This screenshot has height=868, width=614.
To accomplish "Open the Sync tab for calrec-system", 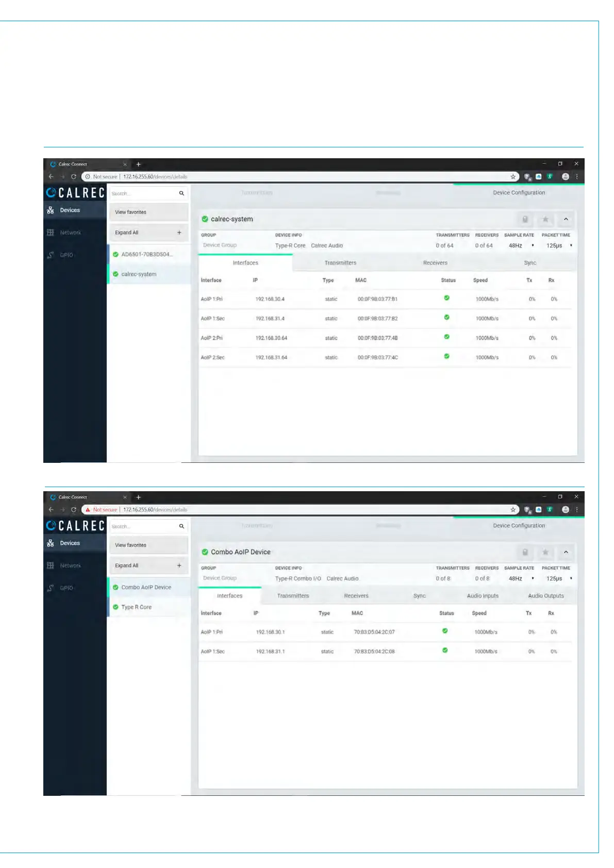I will pyautogui.click(x=530, y=263).
